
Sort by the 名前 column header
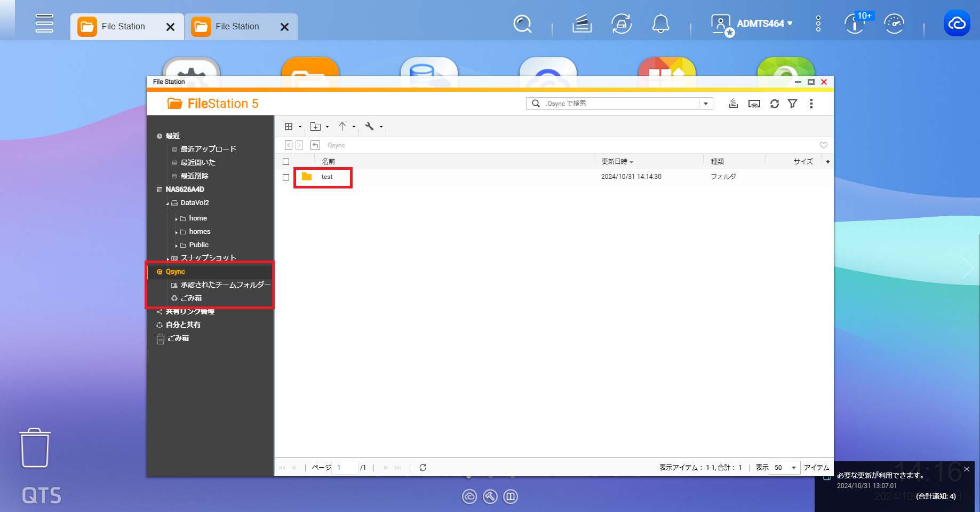click(x=329, y=162)
